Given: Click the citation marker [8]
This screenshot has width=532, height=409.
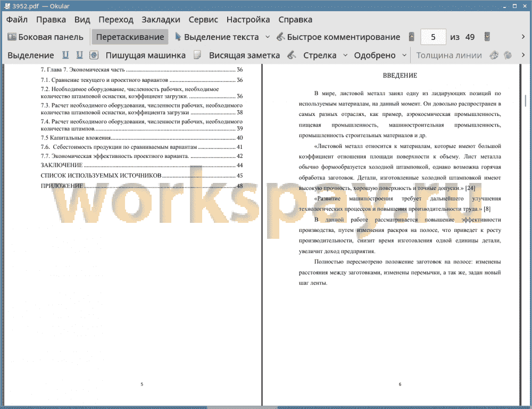Looking at the screenshot, I should point(487,209).
